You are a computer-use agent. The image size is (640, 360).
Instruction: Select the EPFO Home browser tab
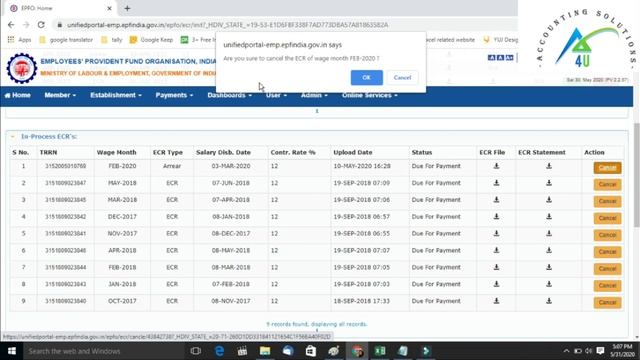pos(59,8)
